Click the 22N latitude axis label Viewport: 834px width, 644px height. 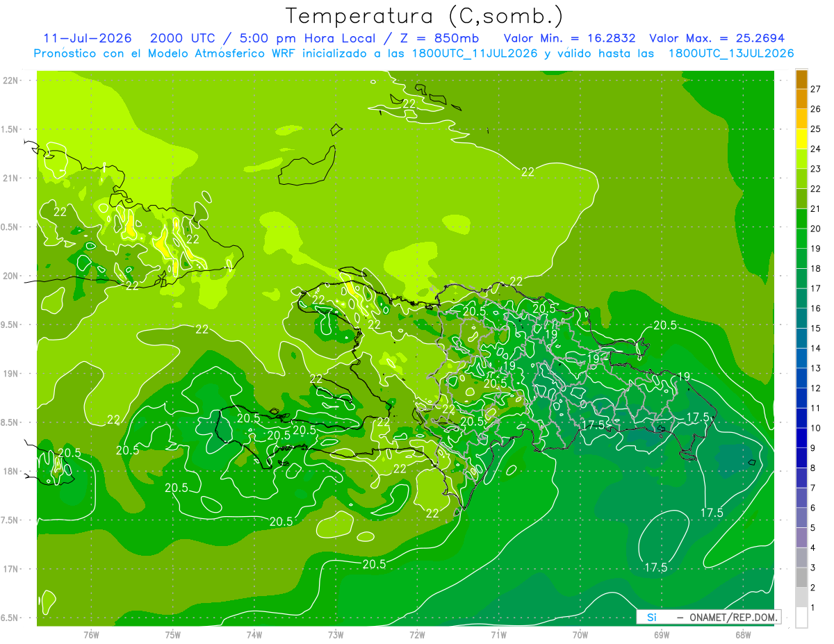11,80
